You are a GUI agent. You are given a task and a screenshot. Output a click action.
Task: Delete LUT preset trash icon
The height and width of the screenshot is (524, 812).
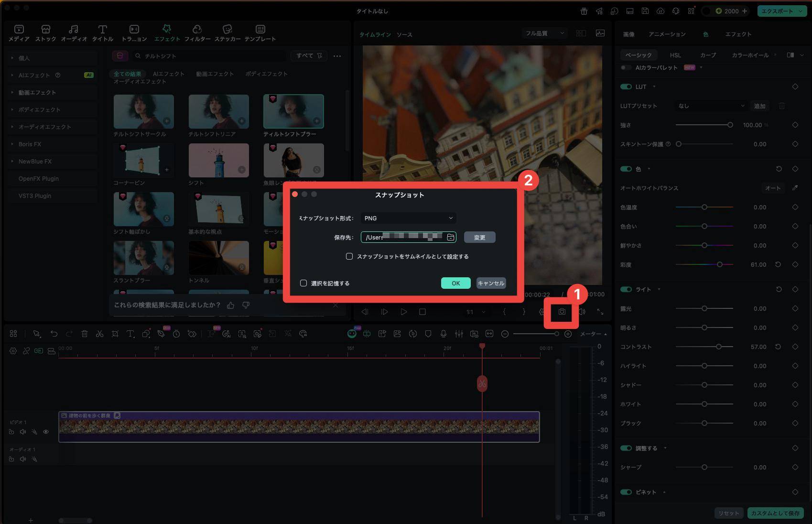(x=782, y=106)
